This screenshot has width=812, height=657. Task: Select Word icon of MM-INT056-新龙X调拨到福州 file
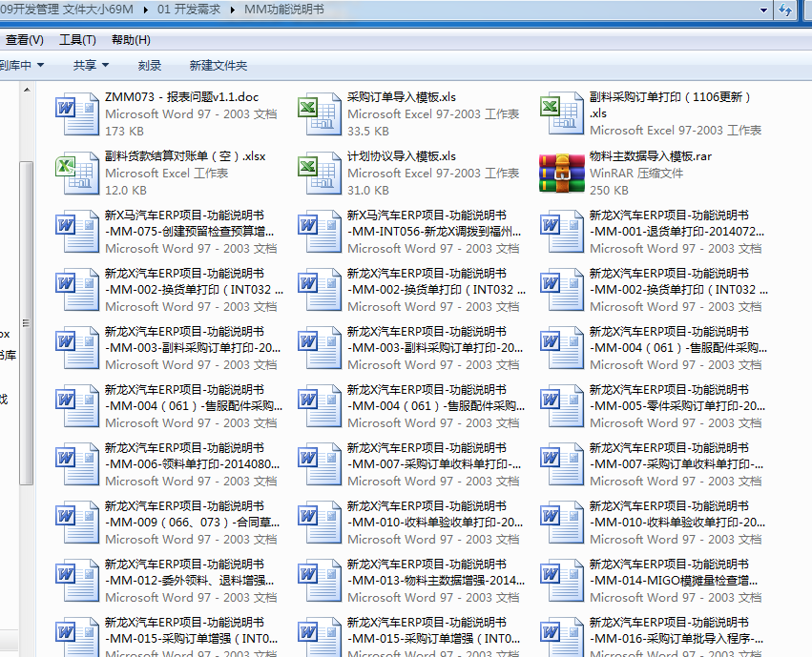click(320, 232)
